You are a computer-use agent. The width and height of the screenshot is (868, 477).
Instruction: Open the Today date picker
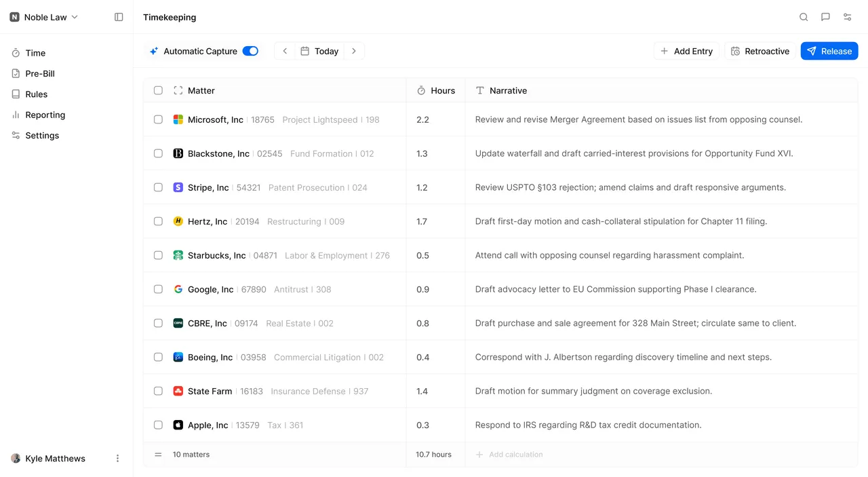[319, 51]
